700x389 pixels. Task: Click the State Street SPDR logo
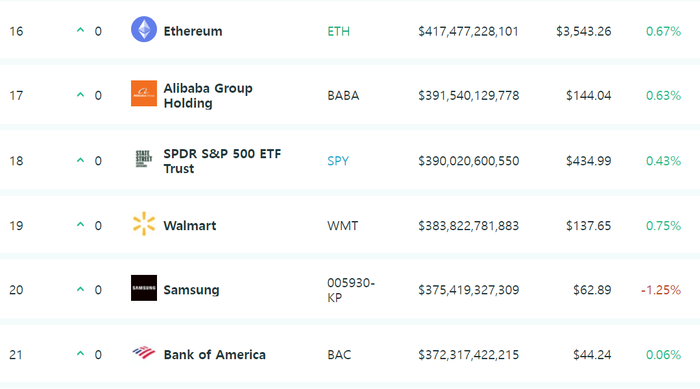click(x=144, y=159)
